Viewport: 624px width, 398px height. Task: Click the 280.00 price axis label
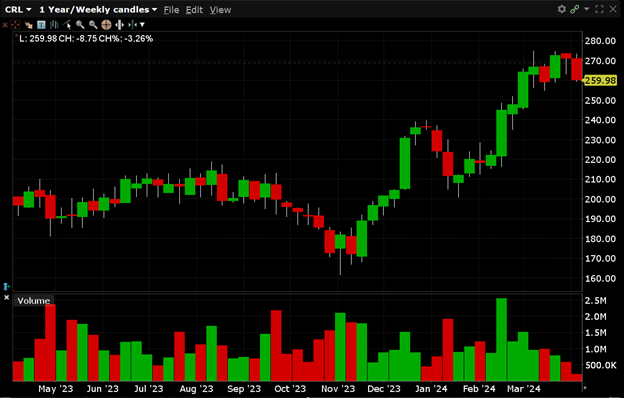(x=600, y=41)
